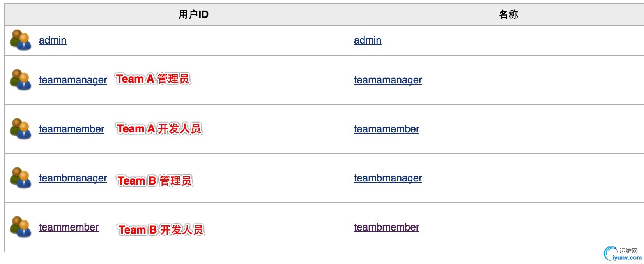Click the 用户ID column header

point(193,14)
